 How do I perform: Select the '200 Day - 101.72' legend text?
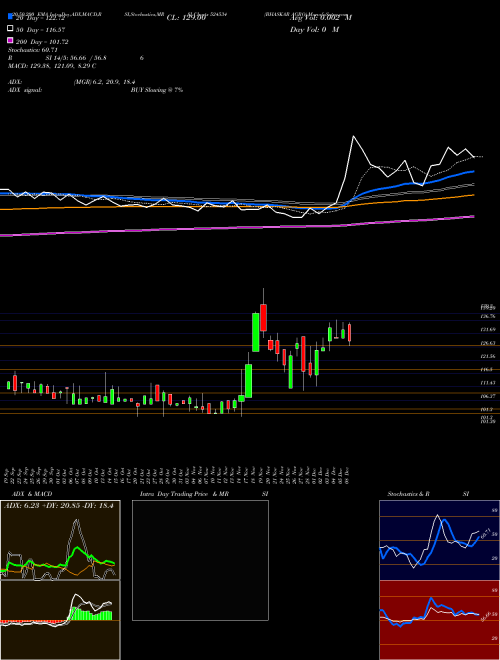click(x=43, y=42)
